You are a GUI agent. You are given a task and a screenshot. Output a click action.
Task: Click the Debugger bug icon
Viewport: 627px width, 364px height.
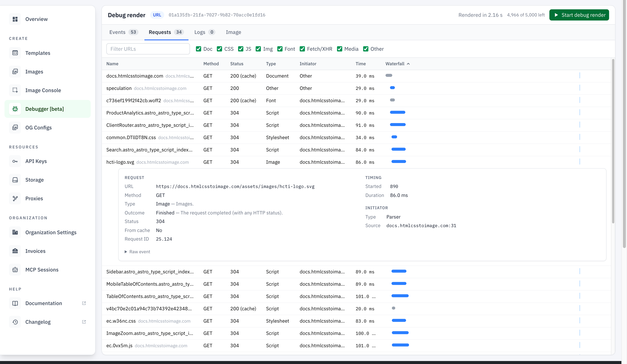pos(15,109)
